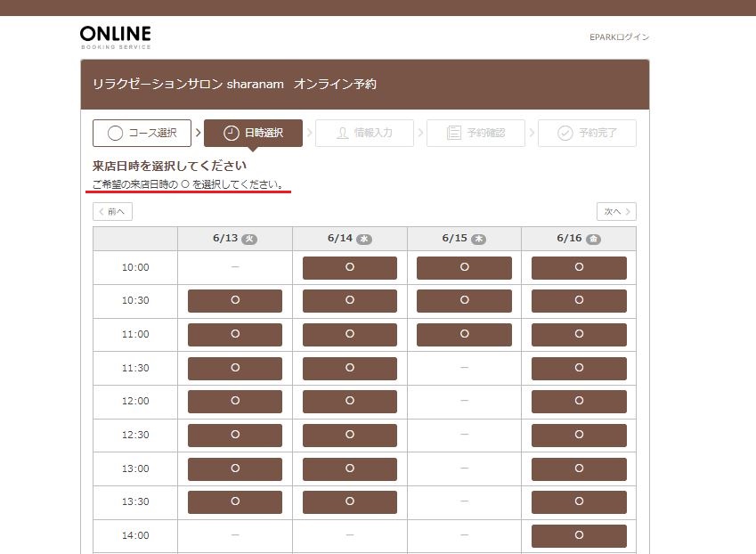The image size is (756, 554).
Task: Choose 6/16 at 10:00 slot
Action: (x=579, y=267)
